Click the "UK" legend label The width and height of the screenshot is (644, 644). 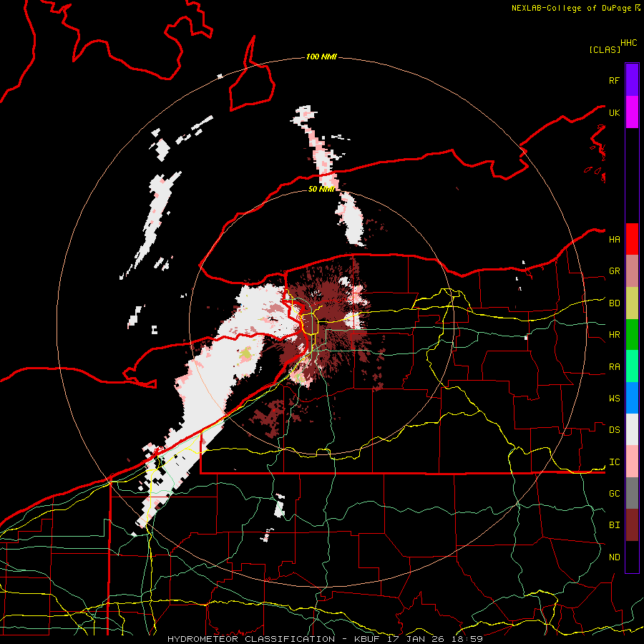(x=614, y=112)
